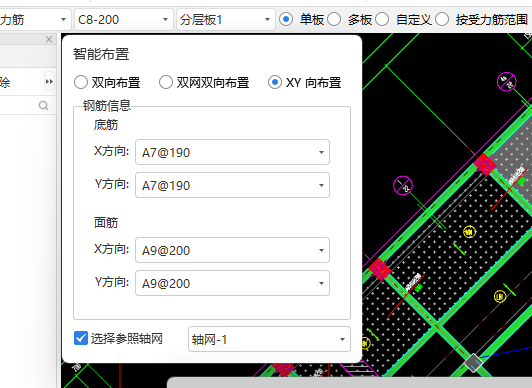Viewport: 532px width, 388px height.
Task: Open 底筋 X方向 A7@190 dropdown
Action: point(232,152)
